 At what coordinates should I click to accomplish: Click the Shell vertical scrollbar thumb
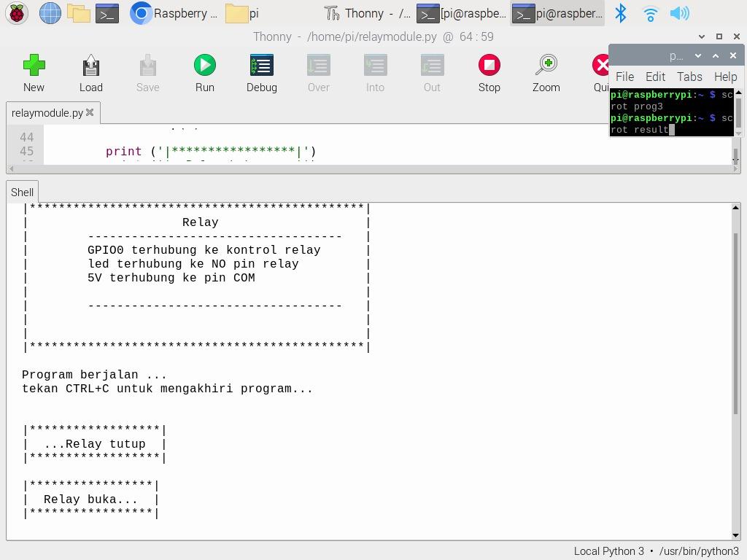[735, 324]
